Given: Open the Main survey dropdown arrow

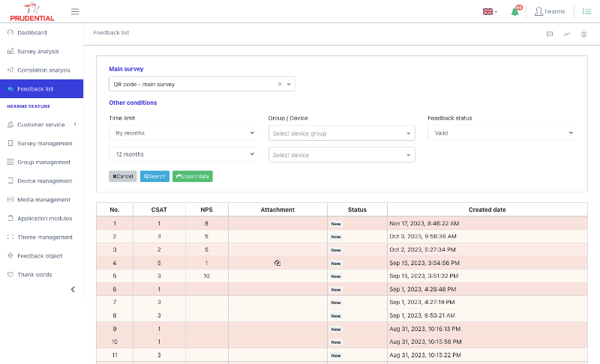Looking at the screenshot, I should (289, 84).
